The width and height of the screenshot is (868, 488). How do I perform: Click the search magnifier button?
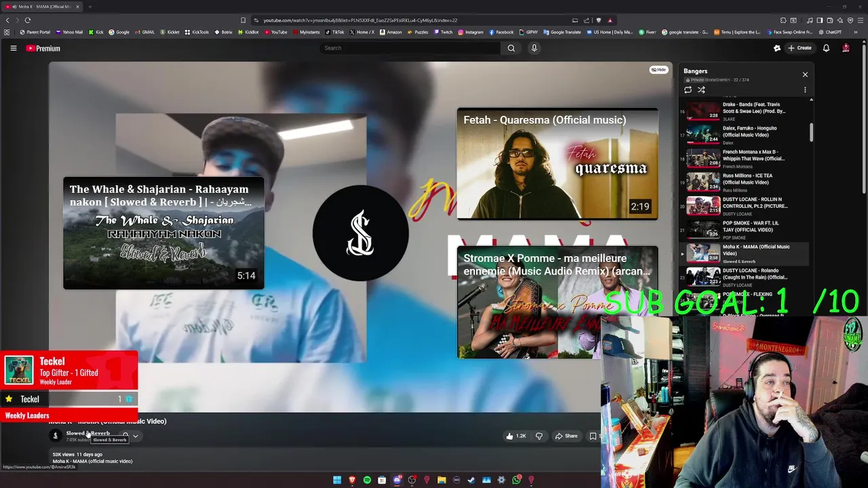[511, 48]
